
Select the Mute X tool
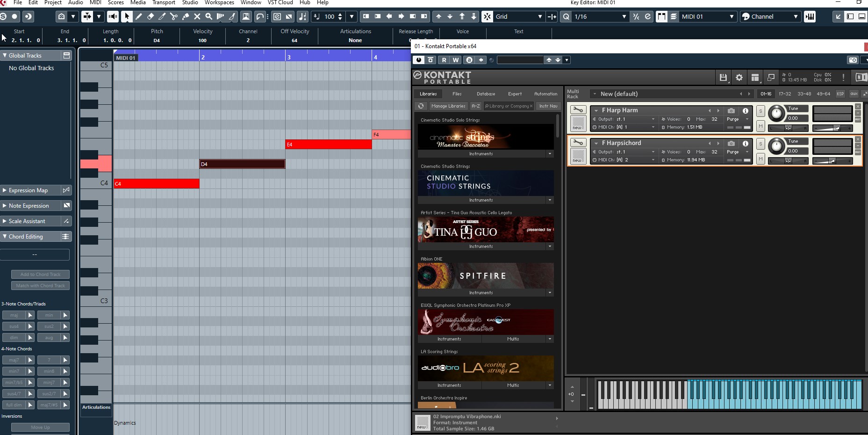pos(197,16)
